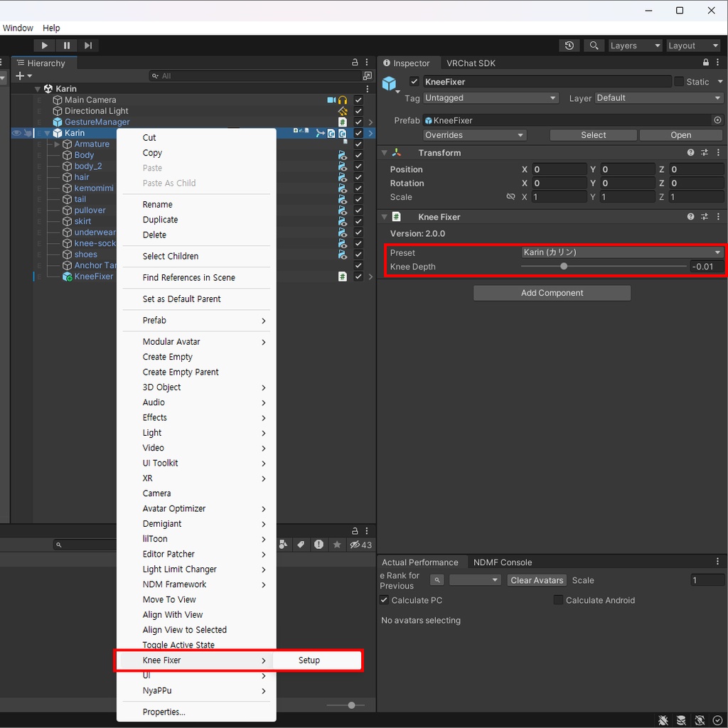Click the Knee Depth slider handle
728x728 pixels.
pos(564,267)
